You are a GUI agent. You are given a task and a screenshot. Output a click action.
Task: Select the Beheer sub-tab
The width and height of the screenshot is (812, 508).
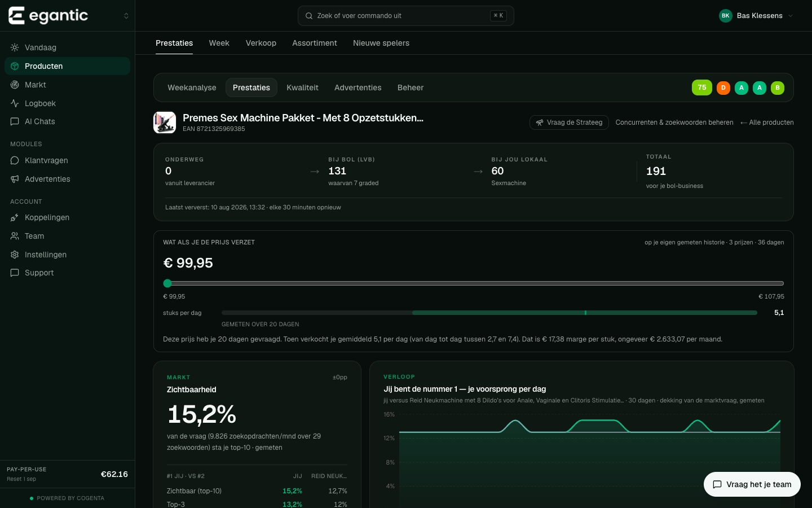tap(411, 87)
